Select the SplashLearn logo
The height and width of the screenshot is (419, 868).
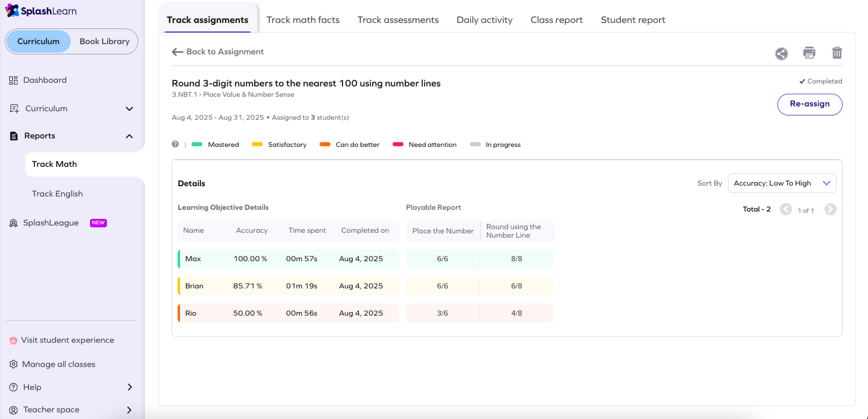pyautogui.click(x=41, y=10)
